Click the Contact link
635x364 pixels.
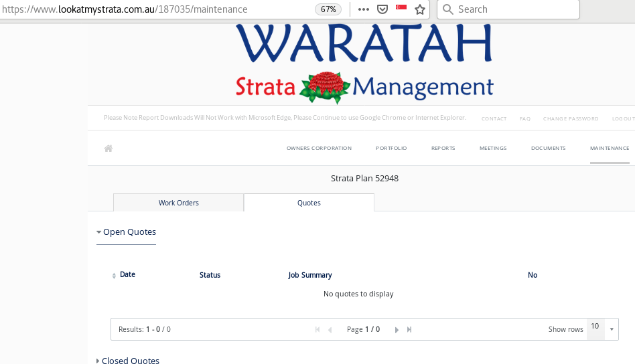pos(494,118)
